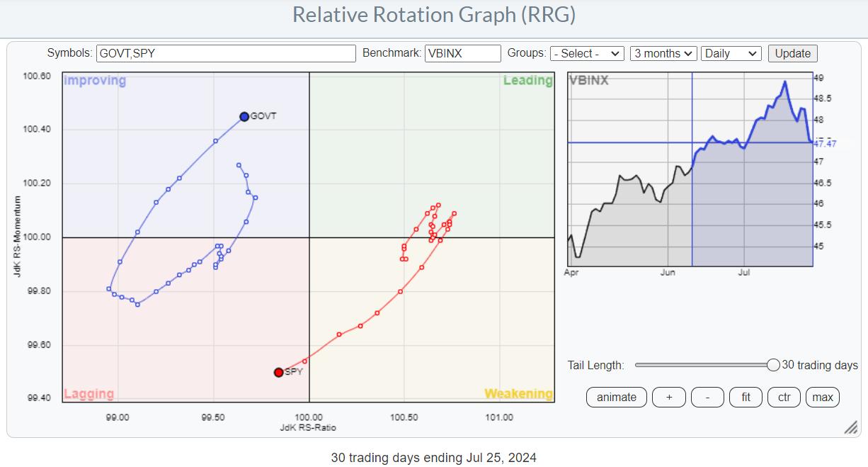Open the Daily interval dropdown
Viewport: 868px width, 467px height.
tap(731, 54)
